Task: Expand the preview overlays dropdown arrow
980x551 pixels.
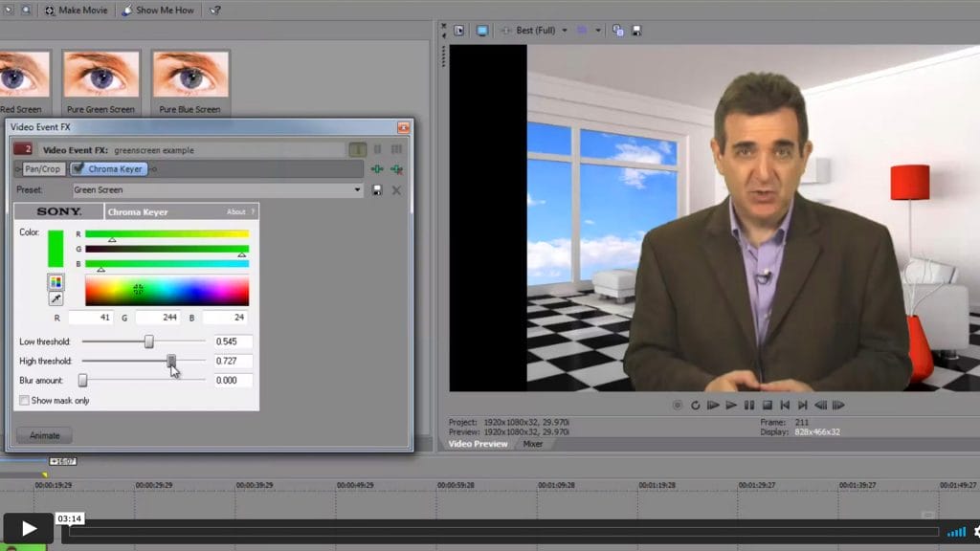Action: (x=598, y=31)
